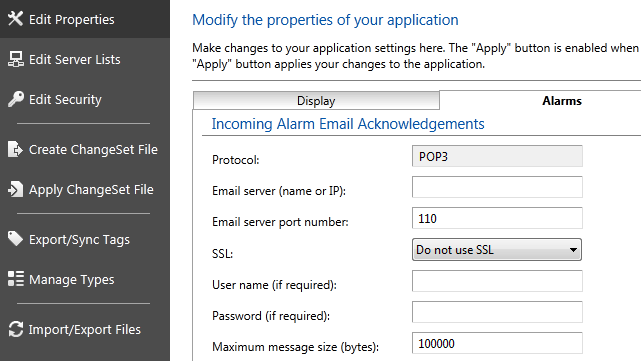Click the Create ChangeSet File icon
The width and height of the screenshot is (641, 361).
[16, 149]
